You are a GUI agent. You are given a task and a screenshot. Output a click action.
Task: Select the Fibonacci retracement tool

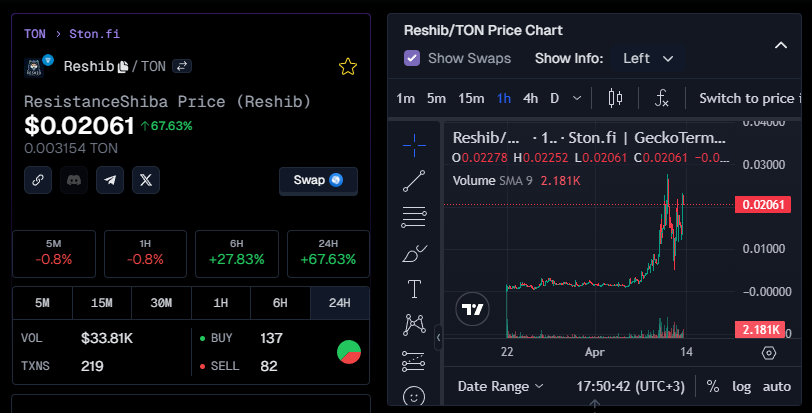coord(414,217)
